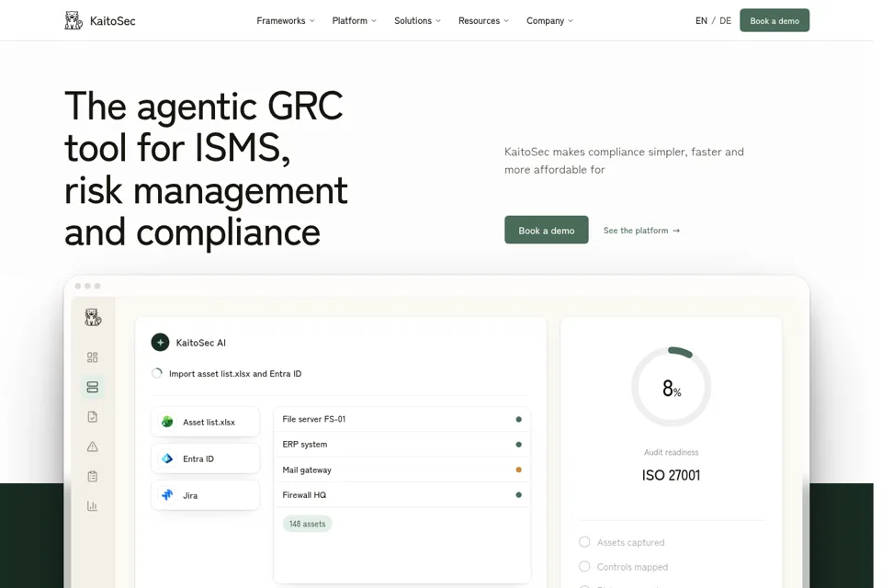Screen dimensions: 882x588
Task: Follow the See the platform link
Action: point(641,230)
